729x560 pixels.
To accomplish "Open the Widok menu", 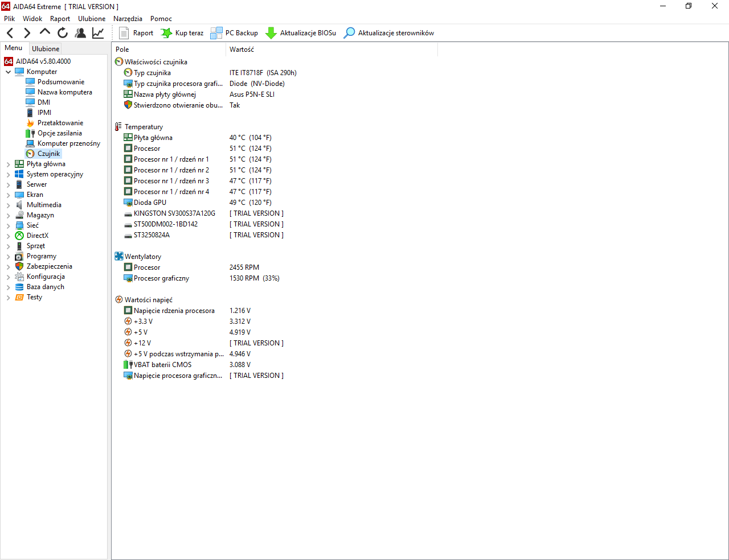I will tap(32, 19).
